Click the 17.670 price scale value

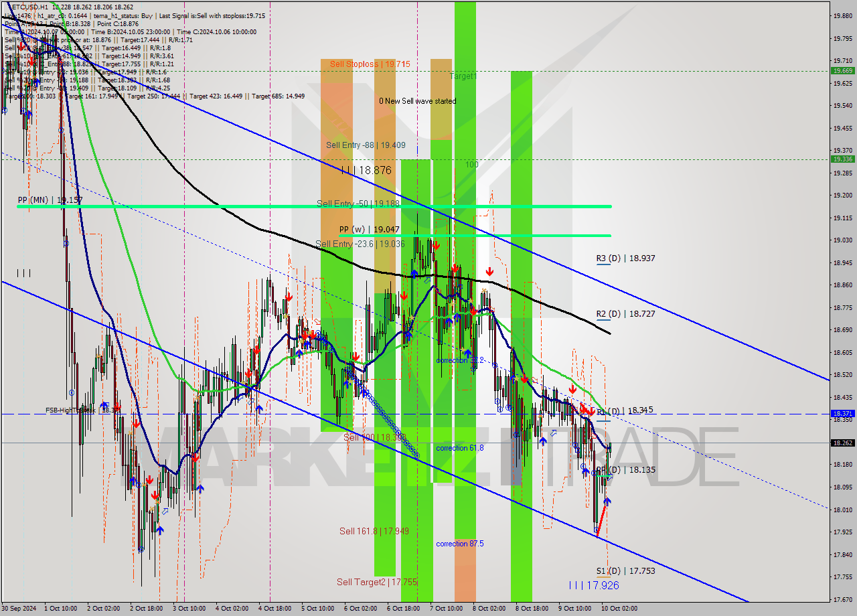[842, 599]
